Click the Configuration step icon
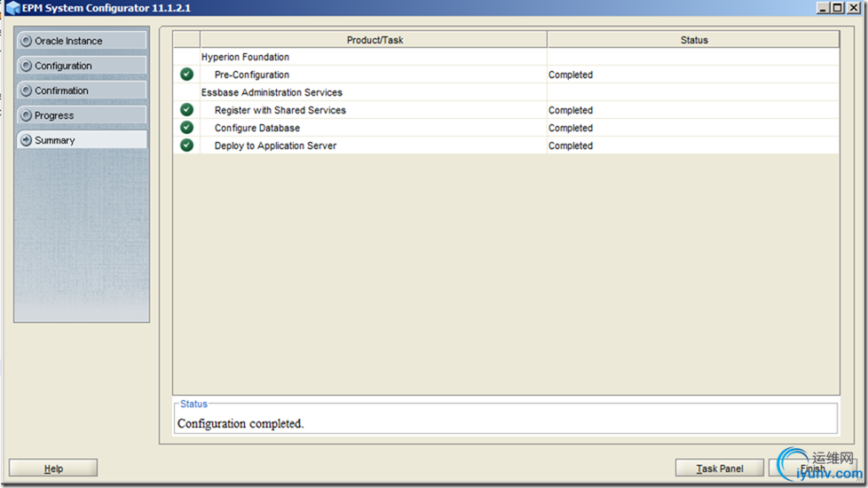This screenshot has height=488, width=868. coord(26,66)
